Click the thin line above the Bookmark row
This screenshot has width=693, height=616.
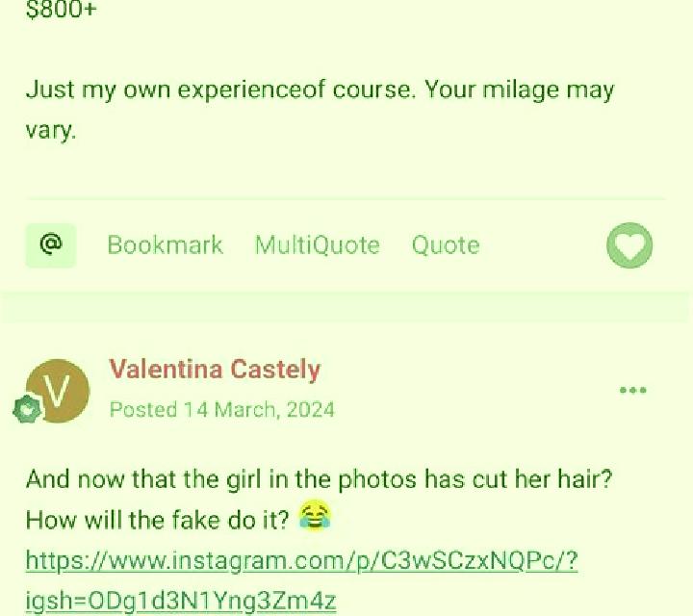tap(346, 199)
